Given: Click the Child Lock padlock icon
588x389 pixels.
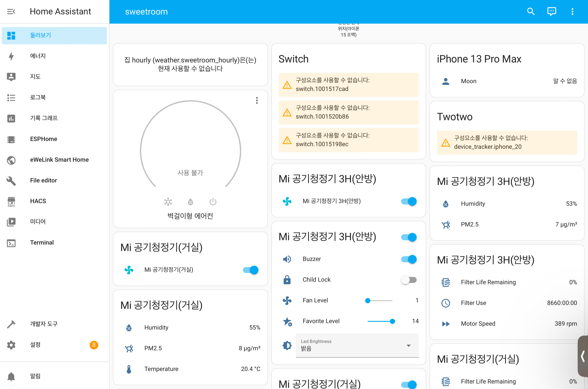Looking at the screenshot, I should tap(287, 280).
